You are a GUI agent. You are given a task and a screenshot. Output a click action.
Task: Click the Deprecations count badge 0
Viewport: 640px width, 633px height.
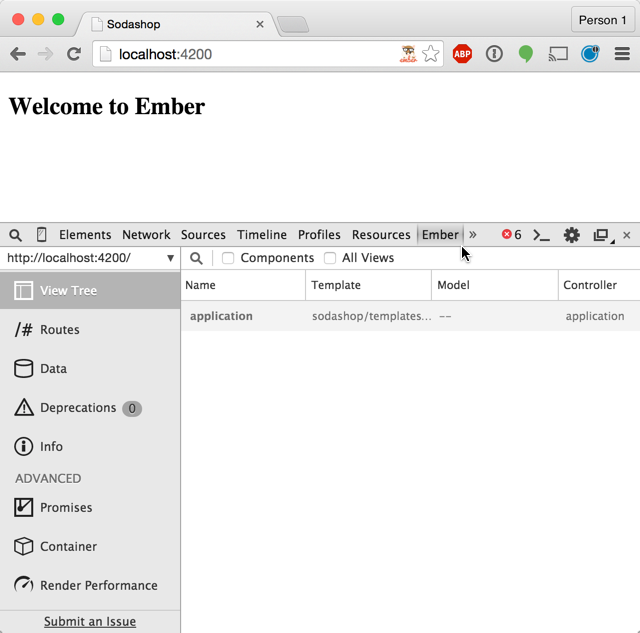[132, 409]
